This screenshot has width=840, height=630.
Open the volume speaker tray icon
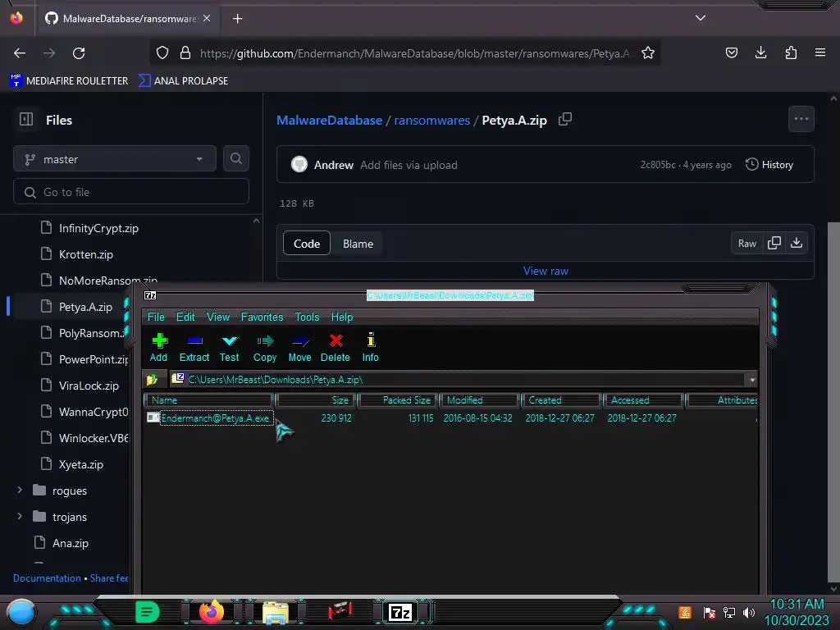coord(748,612)
